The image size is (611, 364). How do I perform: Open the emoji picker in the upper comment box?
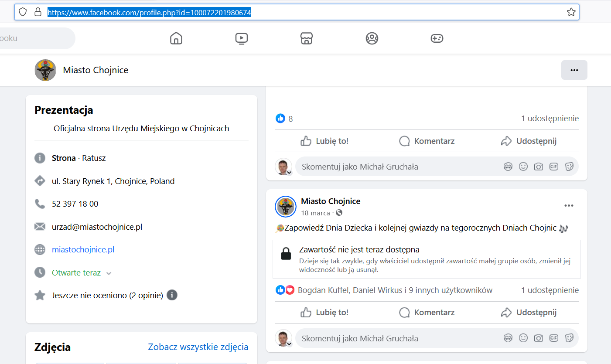[523, 167]
